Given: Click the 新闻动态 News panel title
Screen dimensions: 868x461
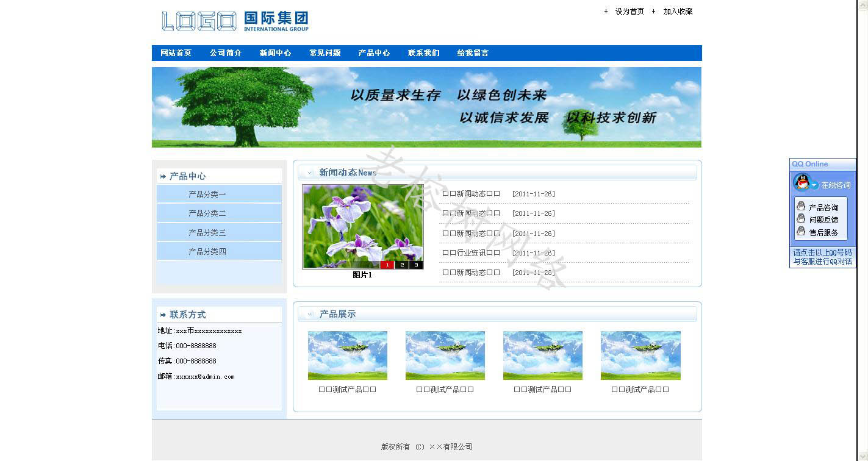Looking at the screenshot, I should click(x=348, y=173).
